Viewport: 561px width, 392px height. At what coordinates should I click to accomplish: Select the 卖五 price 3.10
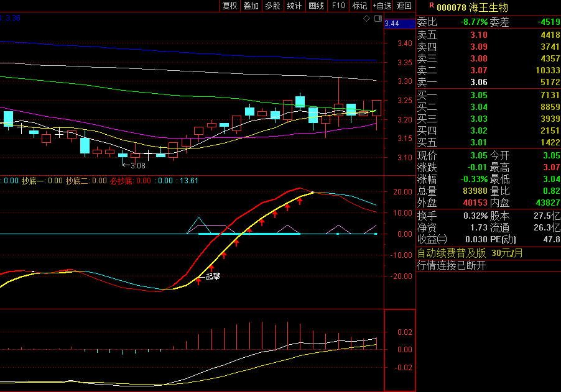click(x=479, y=35)
